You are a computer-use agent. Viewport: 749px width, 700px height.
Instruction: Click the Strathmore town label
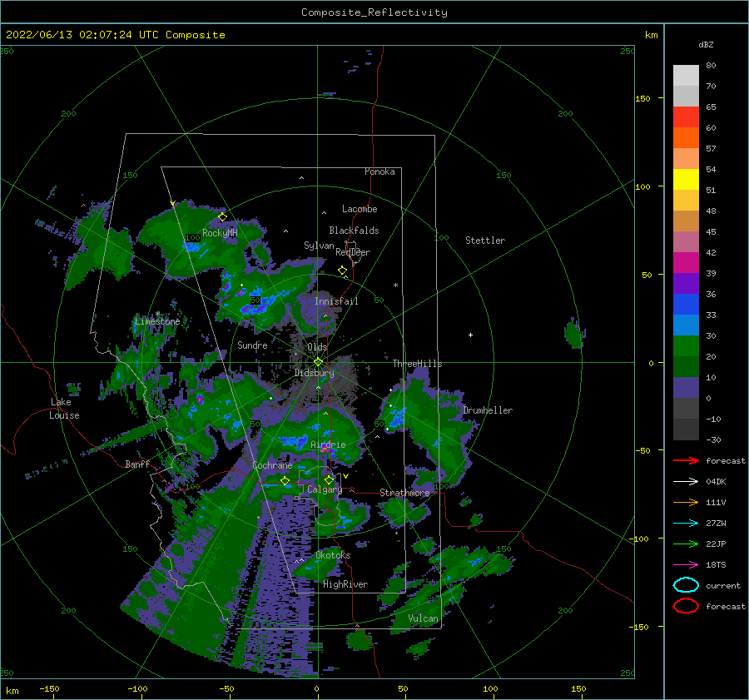click(x=404, y=493)
